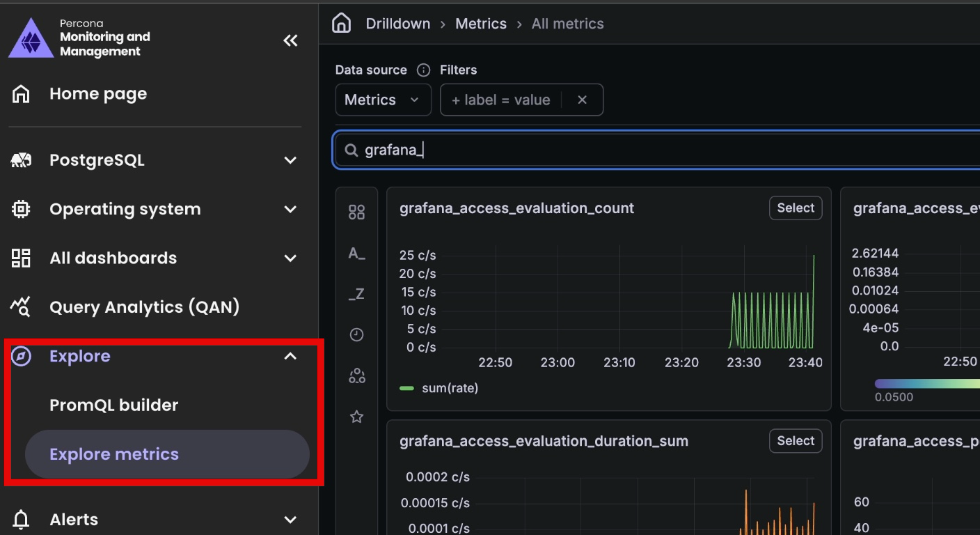Click the Alerts bell icon
This screenshot has width=980, height=535.
(22, 520)
